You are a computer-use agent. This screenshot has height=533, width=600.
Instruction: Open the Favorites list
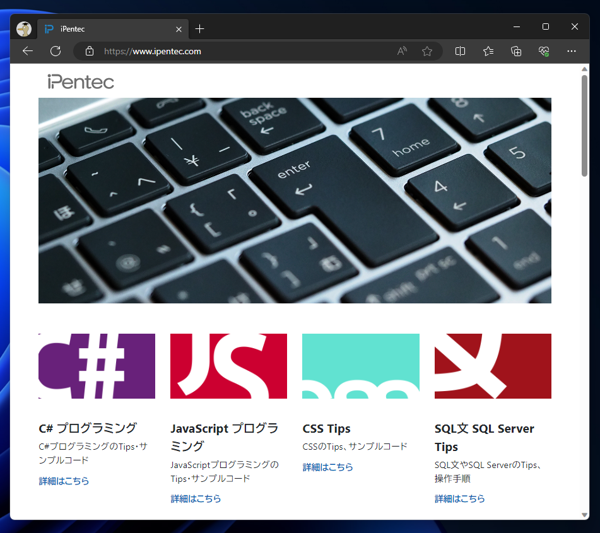pyautogui.click(x=488, y=51)
